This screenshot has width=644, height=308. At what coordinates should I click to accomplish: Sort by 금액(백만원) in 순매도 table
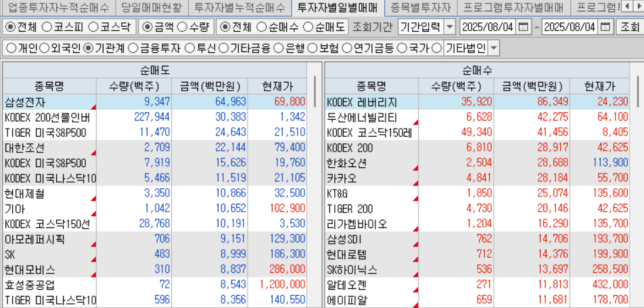210,87
